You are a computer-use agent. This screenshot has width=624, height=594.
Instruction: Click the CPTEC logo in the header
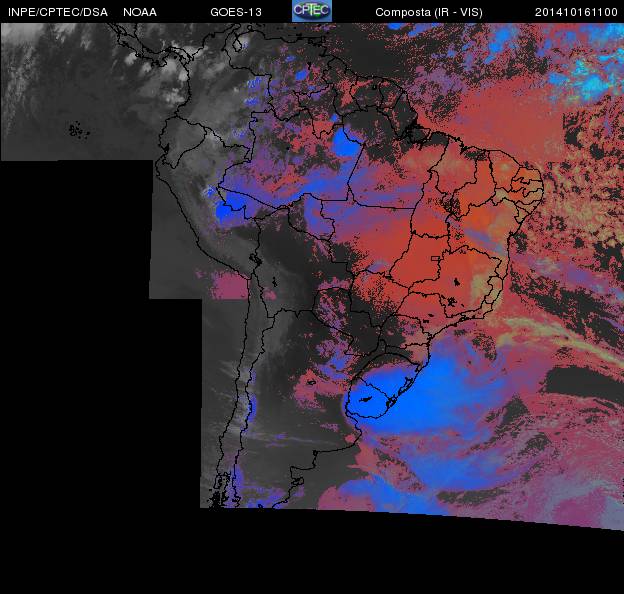tap(312, 11)
